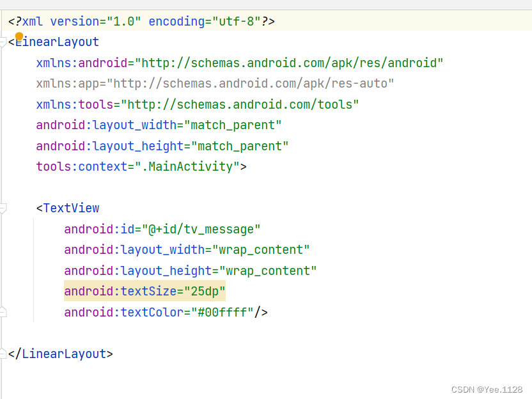Click the fold marker beside the closing LinearLayout tag
This screenshot has height=399, width=532.
click(x=3, y=353)
